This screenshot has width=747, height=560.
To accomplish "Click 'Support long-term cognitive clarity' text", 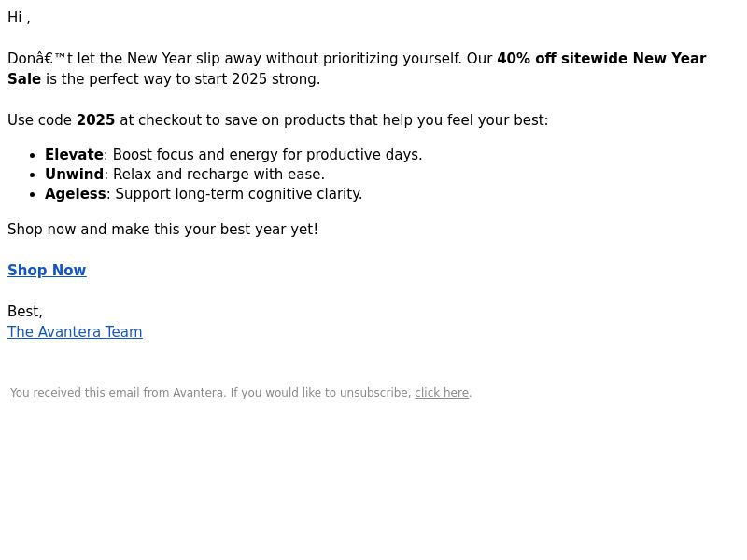I will click(239, 193).
